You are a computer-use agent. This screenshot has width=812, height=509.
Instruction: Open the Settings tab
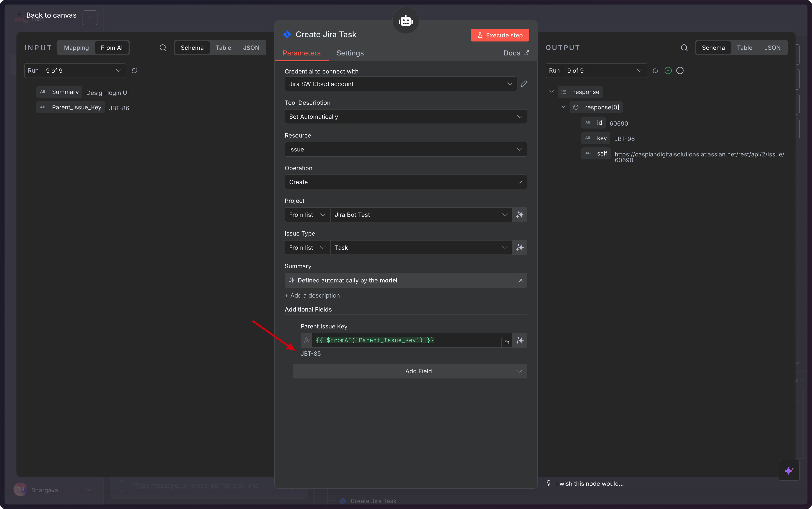pyautogui.click(x=350, y=53)
